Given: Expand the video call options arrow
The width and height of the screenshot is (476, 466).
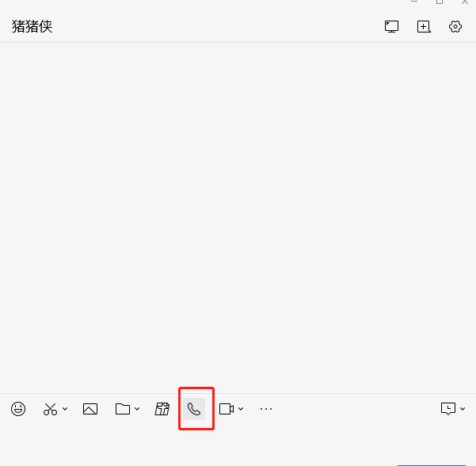Looking at the screenshot, I should [241, 409].
